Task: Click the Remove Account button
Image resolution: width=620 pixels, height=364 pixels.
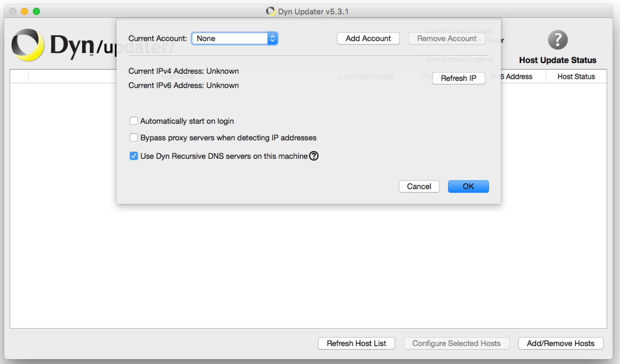Action: pyautogui.click(x=446, y=38)
